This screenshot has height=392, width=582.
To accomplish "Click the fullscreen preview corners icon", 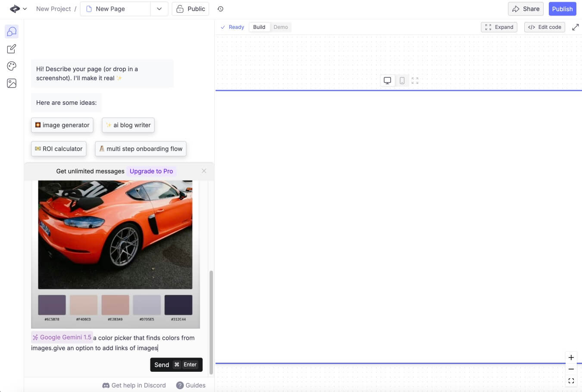I will click(x=415, y=81).
